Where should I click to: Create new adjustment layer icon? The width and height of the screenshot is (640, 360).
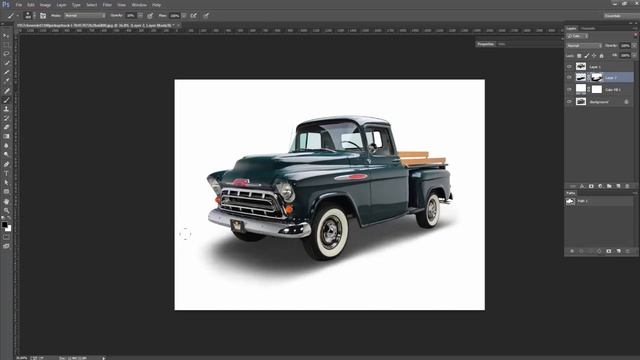point(600,186)
